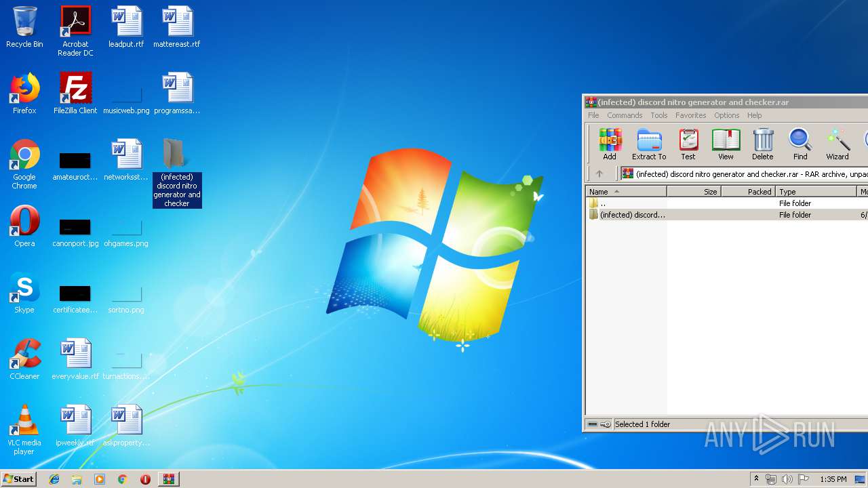
Task: Click the Wizard toolbar icon
Action: 837,144
